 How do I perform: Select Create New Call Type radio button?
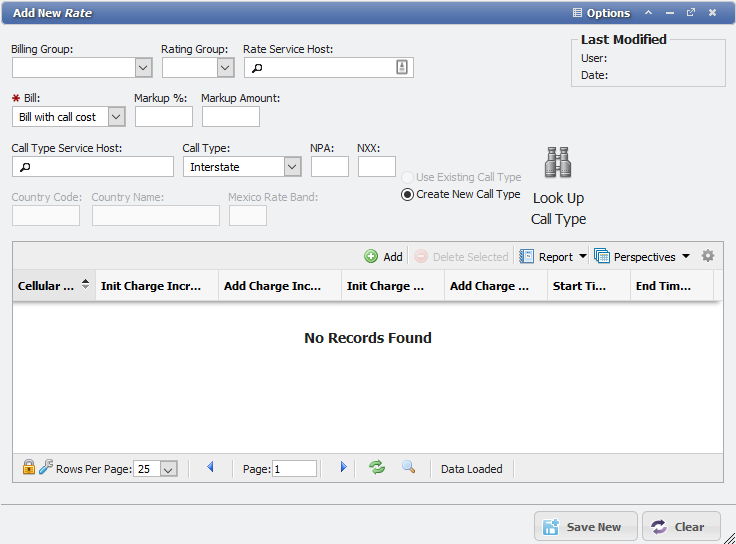click(x=407, y=195)
